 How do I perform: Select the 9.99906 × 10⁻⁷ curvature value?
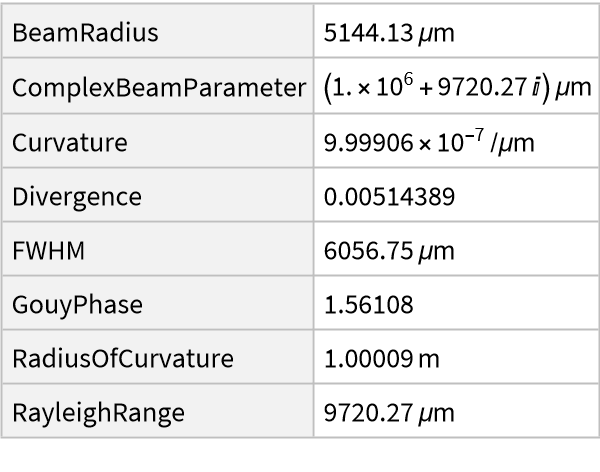pos(430,142)
